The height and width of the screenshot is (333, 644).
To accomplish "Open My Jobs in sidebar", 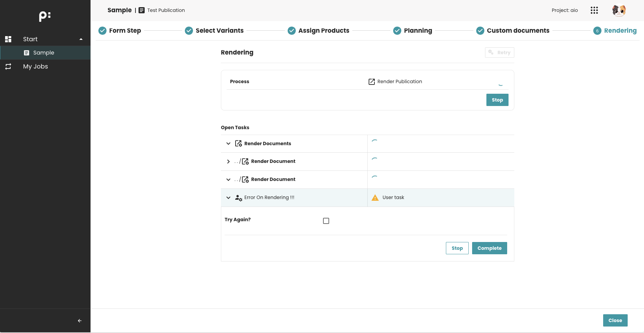I will [x=35, y=66].
